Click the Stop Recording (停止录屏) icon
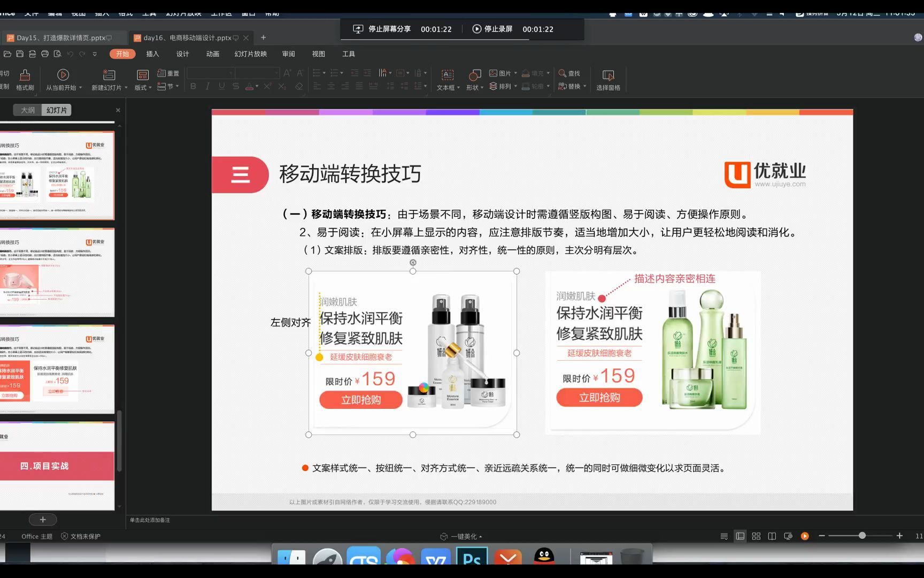Screen dimensions: 924x578 point(477,29)
